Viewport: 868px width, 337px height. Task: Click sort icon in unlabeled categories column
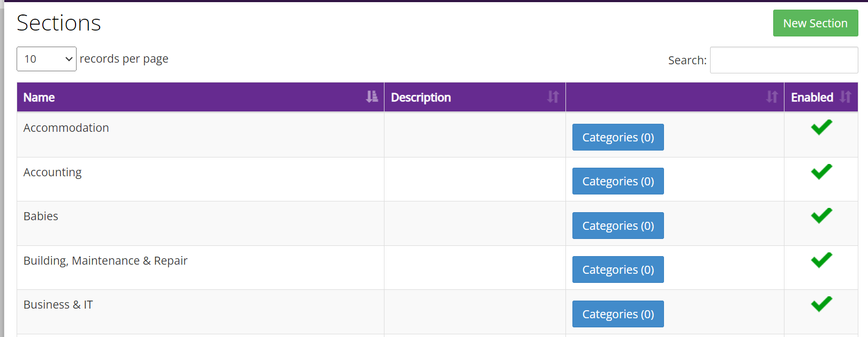pyautogui.click(x=772, y=97)
